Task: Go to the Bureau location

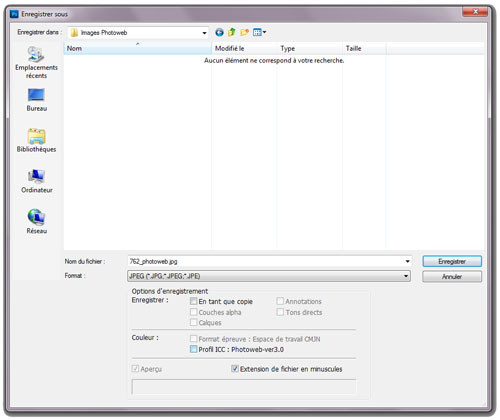Action: (36, 100)
